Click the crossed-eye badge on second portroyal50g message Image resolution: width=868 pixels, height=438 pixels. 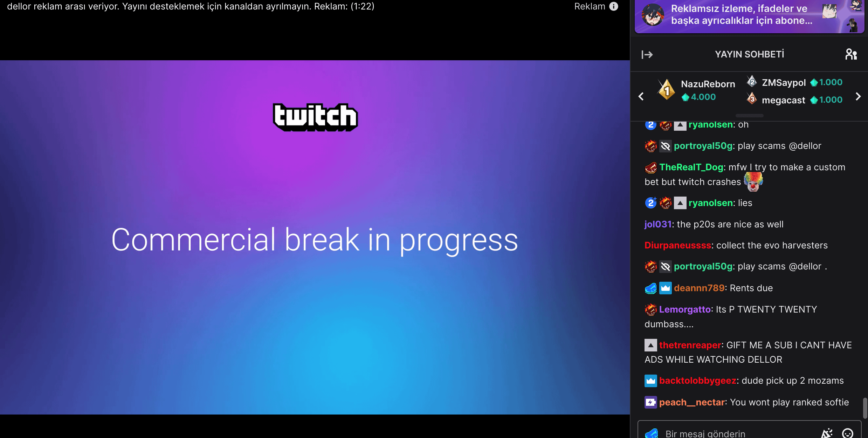[x=666, y=267]
